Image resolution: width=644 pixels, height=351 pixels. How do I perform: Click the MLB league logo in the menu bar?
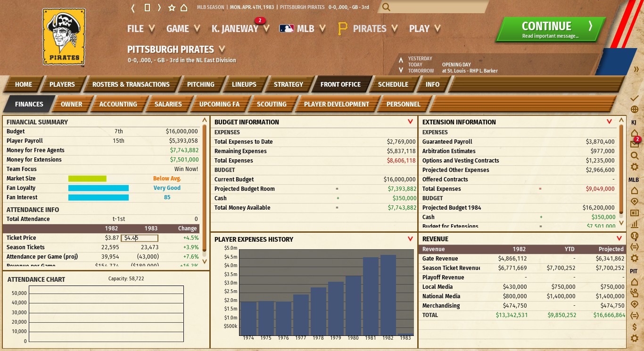click(x=286, y=29)
